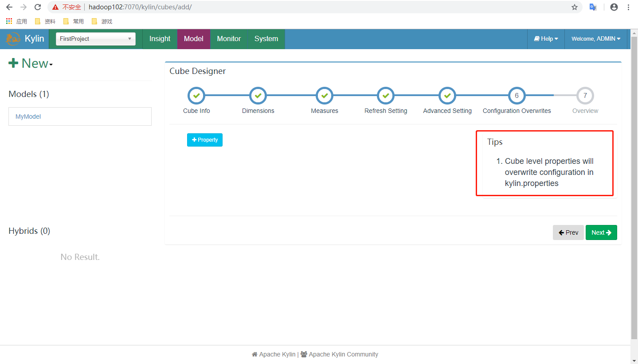Select step 7 Overview circle
638x364 pixels.
pyautogui.click(x=585, y=96)
